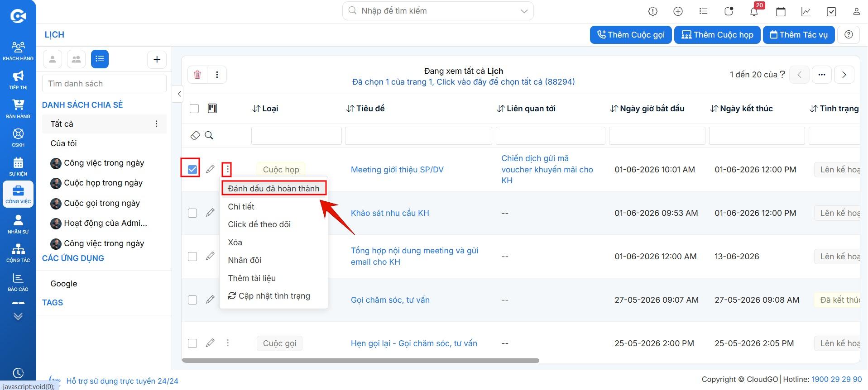868x390 pixels.
Task: Switch to personal list view icon
Action: pyautogui.click(x=52, y=59)
